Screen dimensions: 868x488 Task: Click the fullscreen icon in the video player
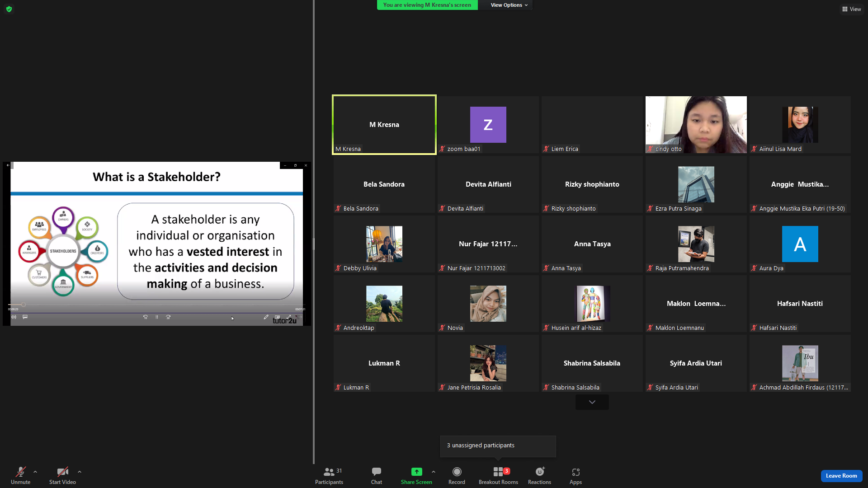tap(289, 317)
